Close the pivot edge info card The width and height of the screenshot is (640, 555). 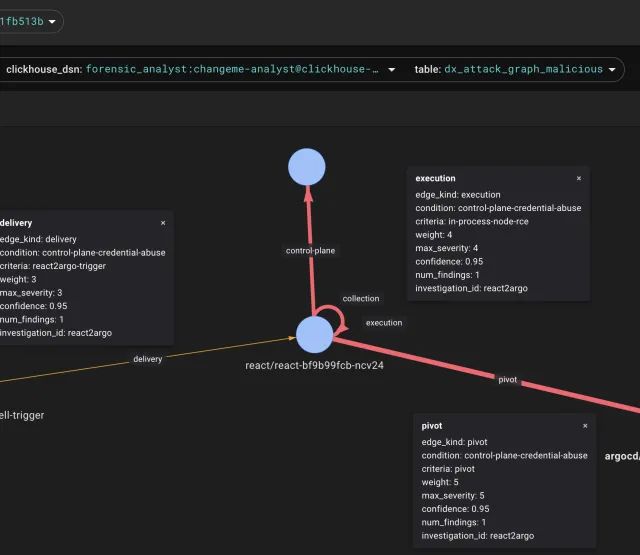[585, 426]
